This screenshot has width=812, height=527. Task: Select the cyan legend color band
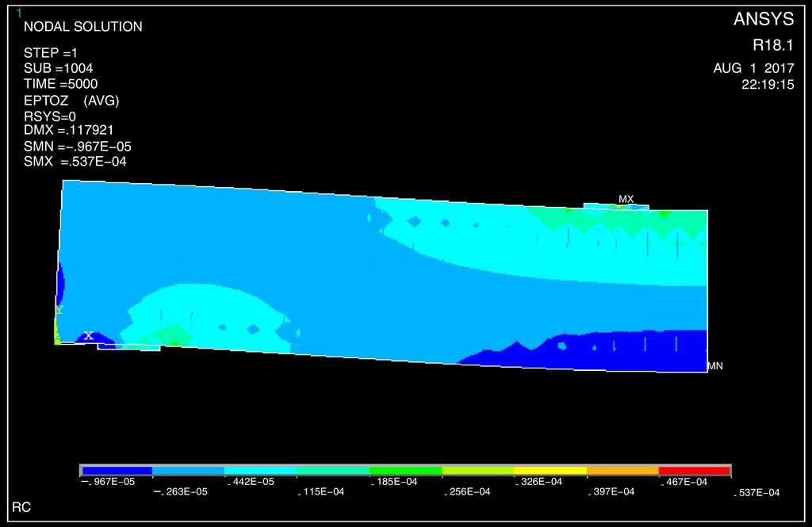261,471
